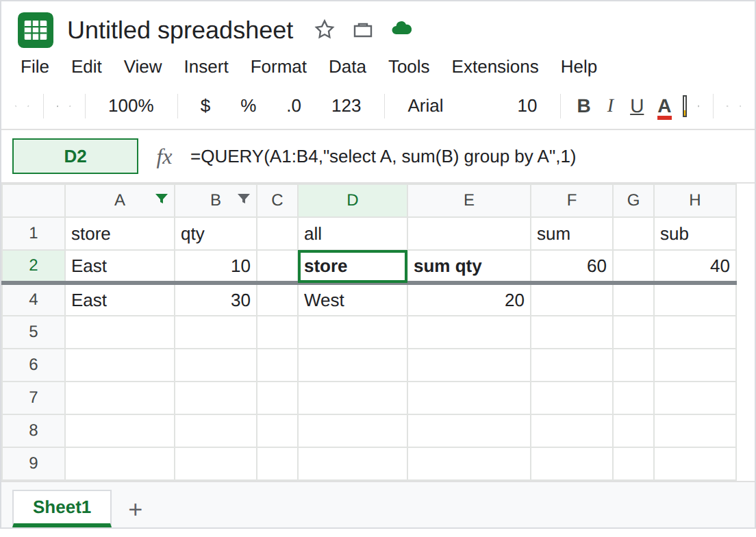Open the Data menu
Image resolution: width=756 pixels, height=537 pixels.
pyautogui.click(x=347, y=66)
